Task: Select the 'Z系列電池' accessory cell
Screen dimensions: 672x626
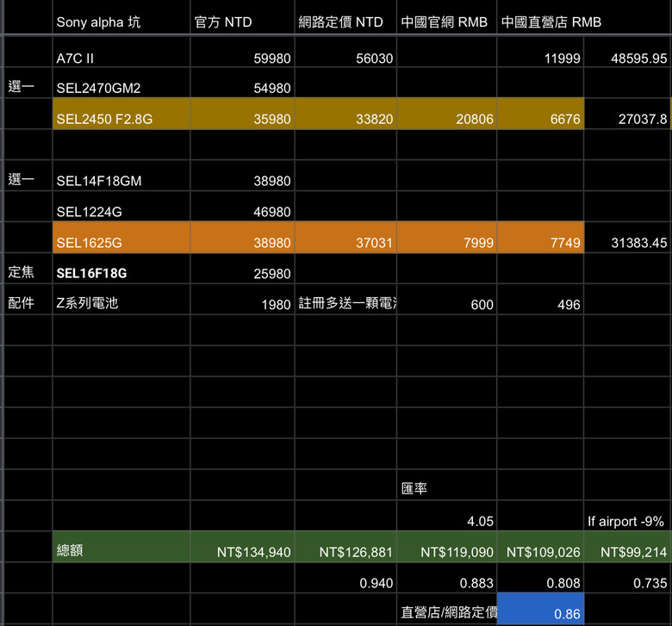Action: click(121, 299)
